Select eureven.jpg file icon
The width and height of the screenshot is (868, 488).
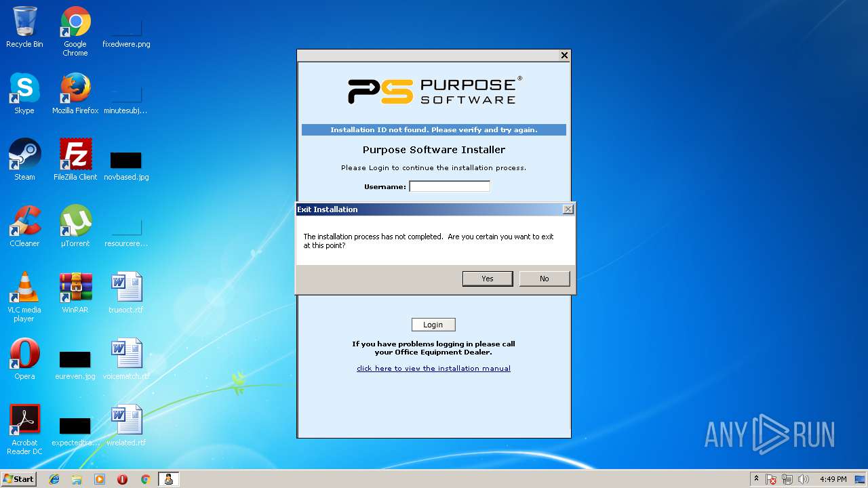click(x=75, y=359)
